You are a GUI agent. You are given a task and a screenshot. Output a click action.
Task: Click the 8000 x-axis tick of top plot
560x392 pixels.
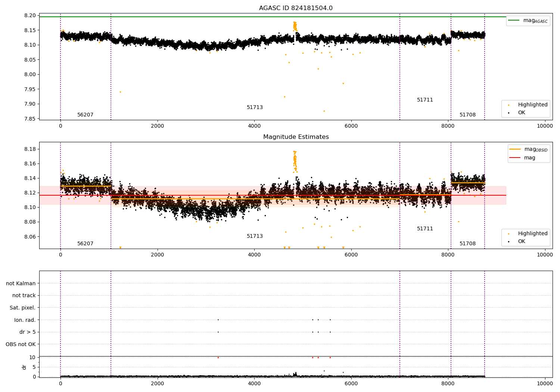(448, 126)
